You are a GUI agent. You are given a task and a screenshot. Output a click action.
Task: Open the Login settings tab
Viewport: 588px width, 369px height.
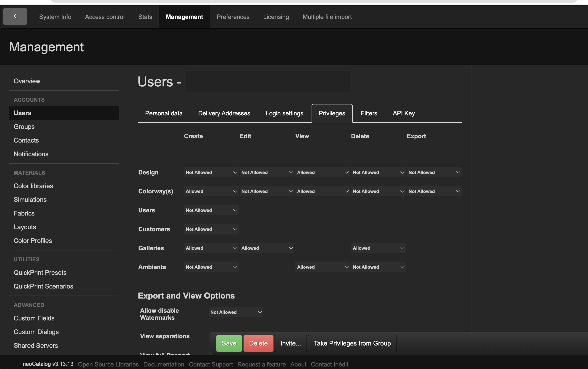point(284,113)
